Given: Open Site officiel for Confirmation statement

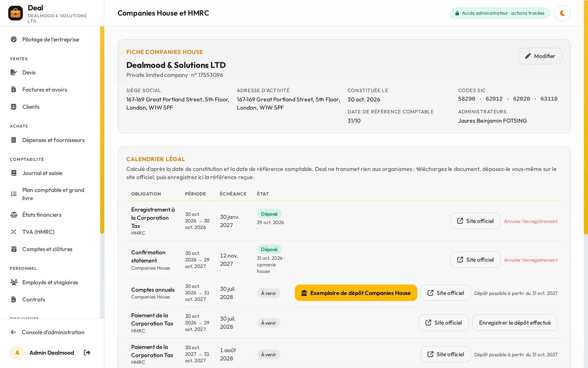Looking at the screenshot, I should (x=475, y=260).
